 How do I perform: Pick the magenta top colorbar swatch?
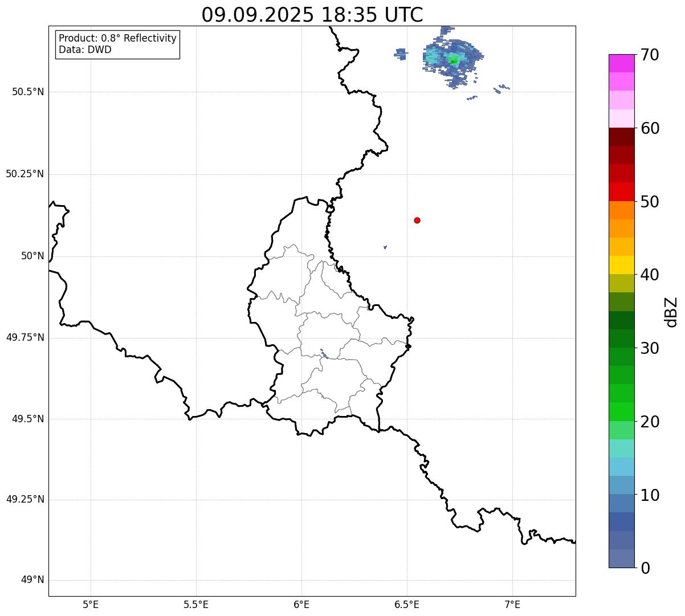pos(622,63)
